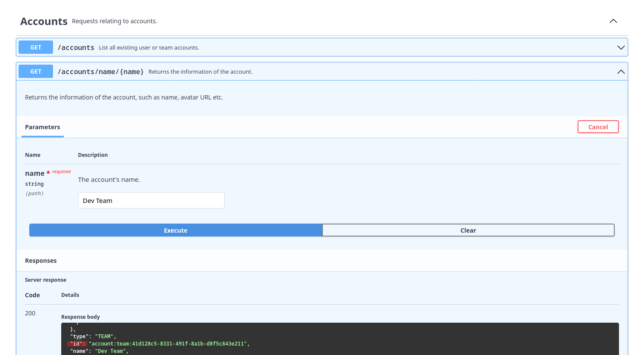Click the Accounts section heading
This screenshot has height=355, width=644.
click(44, 21)
